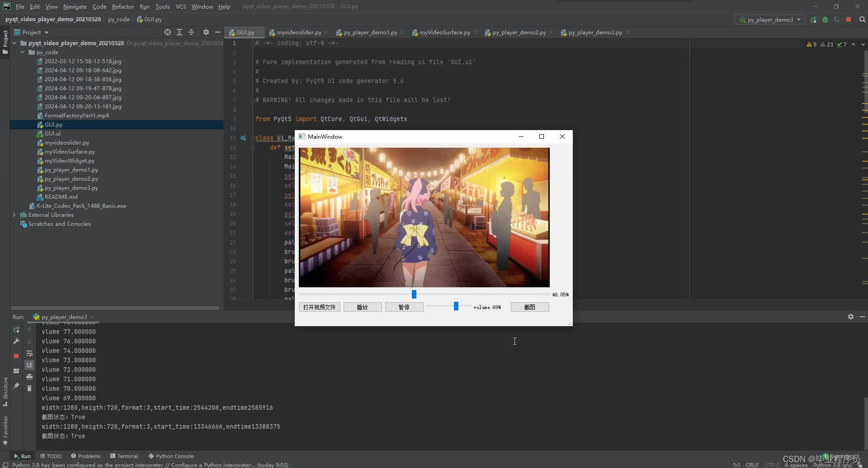Viewport: 868px width, 468px height.
Task: Open the py_player_demo3 run configuration dropdown
Action: click(x=770, y=19)
